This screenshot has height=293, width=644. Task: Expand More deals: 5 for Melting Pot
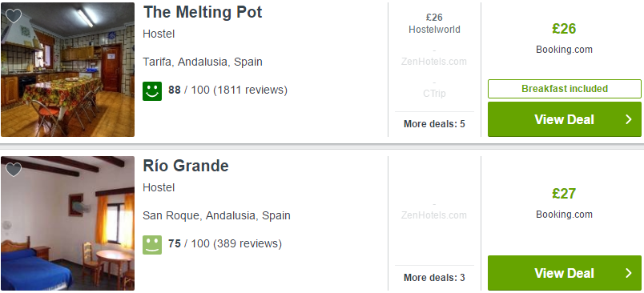click(x=434, y=124)
